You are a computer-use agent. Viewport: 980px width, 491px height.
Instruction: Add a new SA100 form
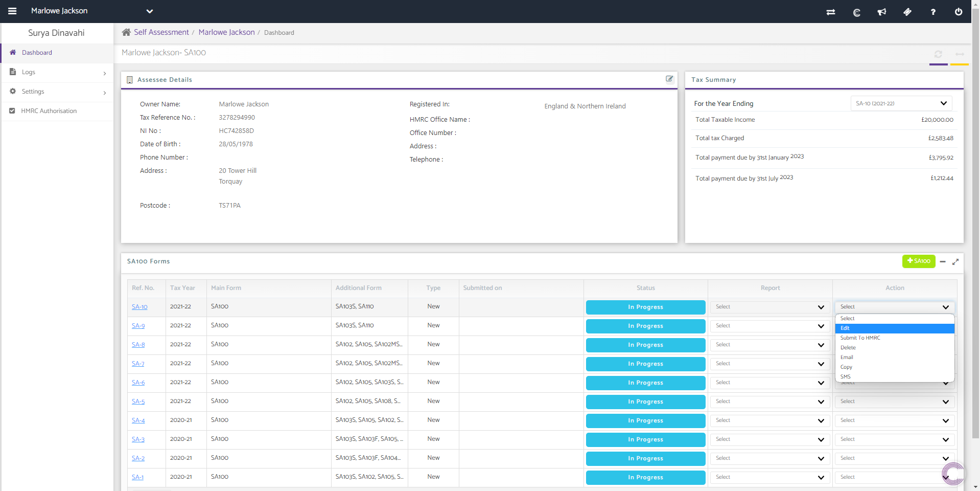919,261
